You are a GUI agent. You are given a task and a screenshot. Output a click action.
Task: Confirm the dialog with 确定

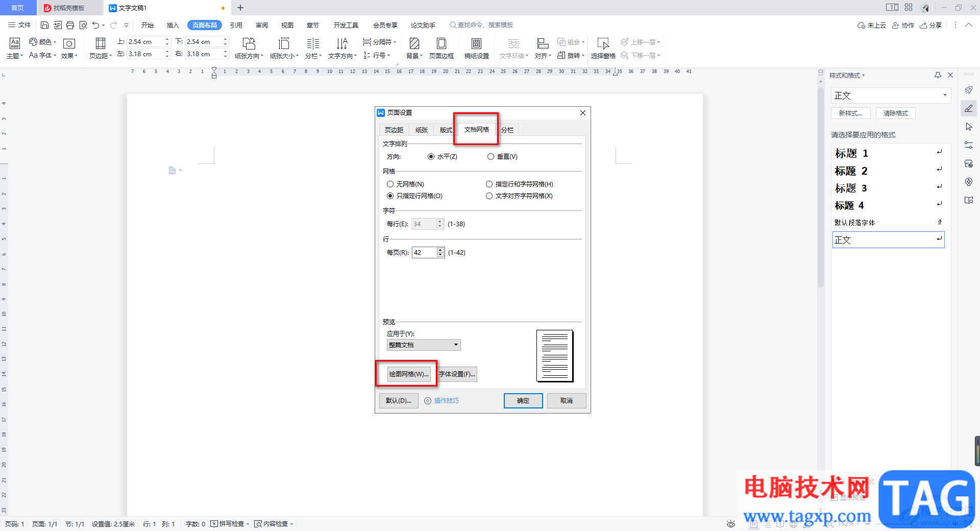pyautogui.click(x=523, y=401)
